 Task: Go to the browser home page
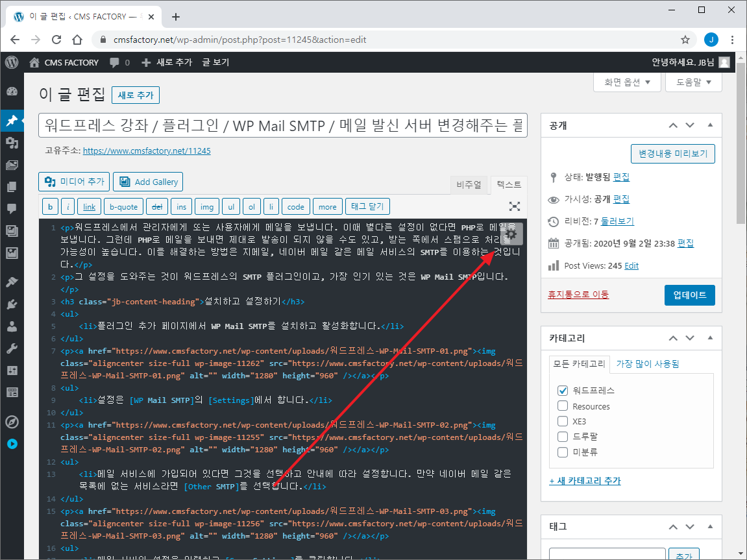tap(77, 40)
